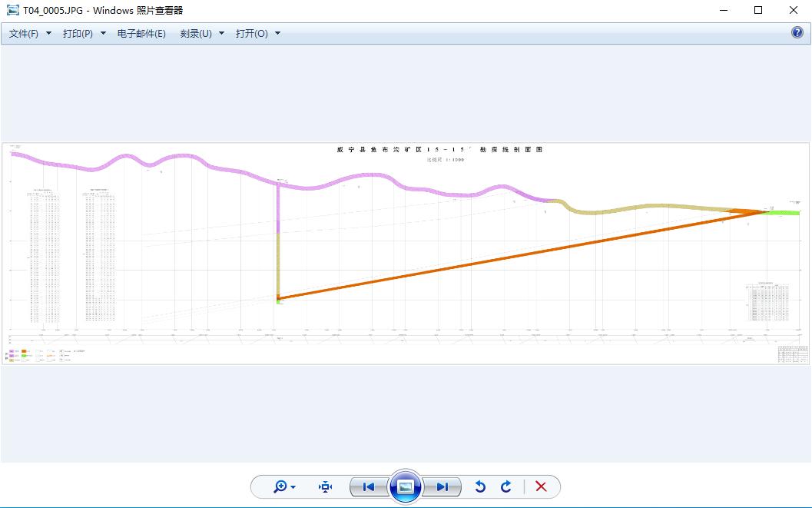Go to the previous image

[368, 486]
